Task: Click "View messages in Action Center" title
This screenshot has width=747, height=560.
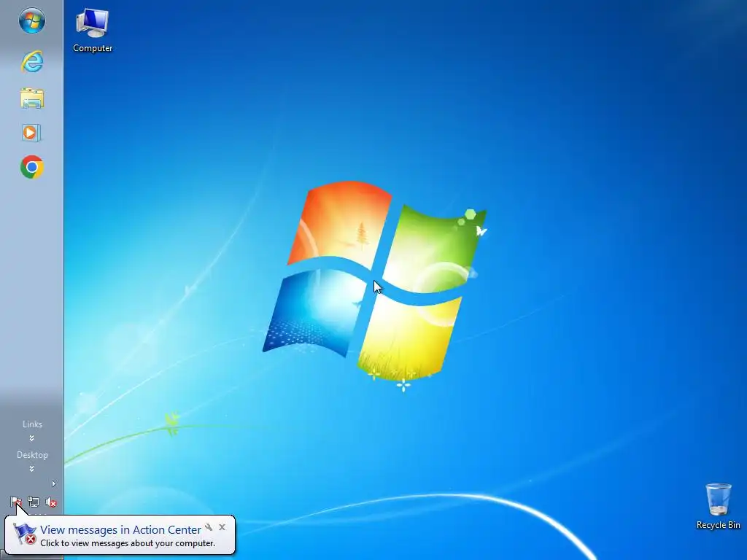Action: (120, 529)
